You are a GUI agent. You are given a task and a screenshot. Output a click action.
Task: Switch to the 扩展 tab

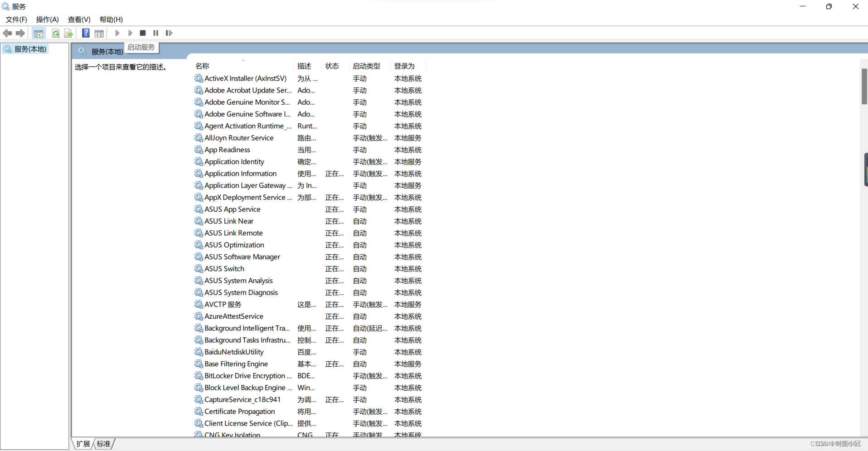[83, 444]
